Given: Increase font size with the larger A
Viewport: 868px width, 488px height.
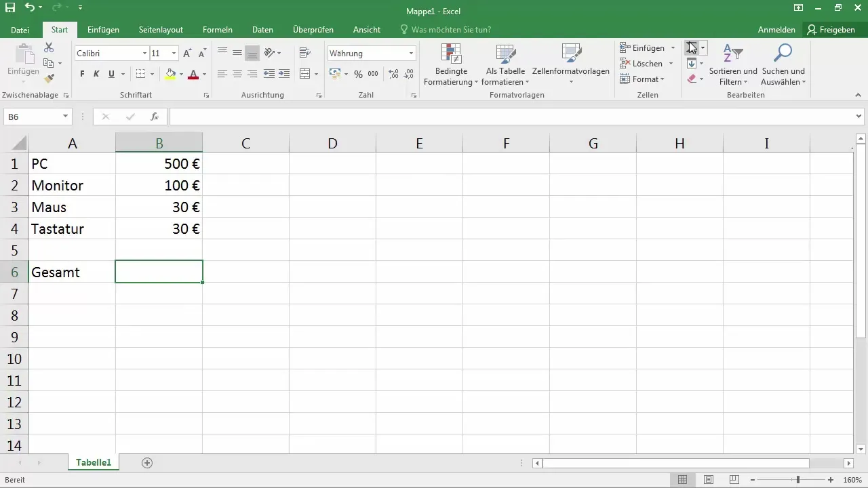Looking at the screenshot, I should click(x=188, y=54).
